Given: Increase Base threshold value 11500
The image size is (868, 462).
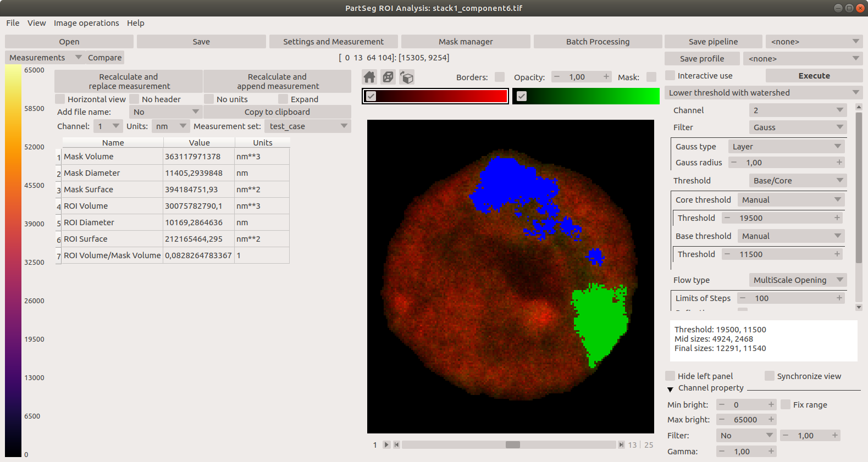Looking at the screenshot, I should point(837,254).
